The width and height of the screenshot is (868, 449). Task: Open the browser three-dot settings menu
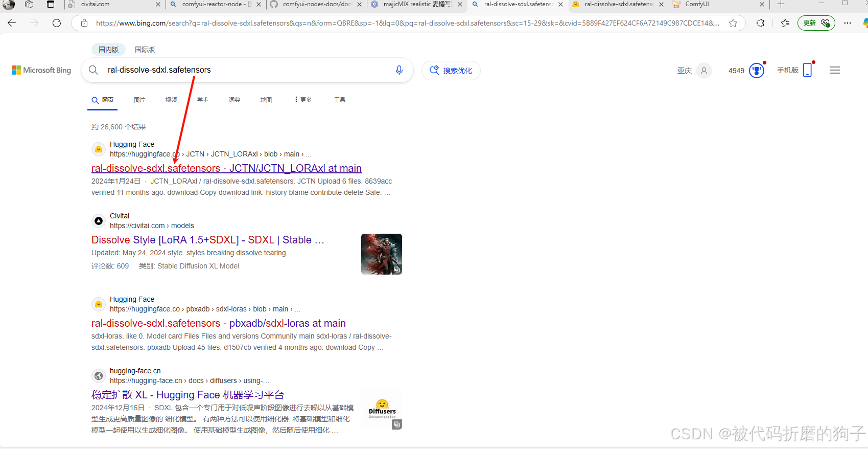pos(848,23)
